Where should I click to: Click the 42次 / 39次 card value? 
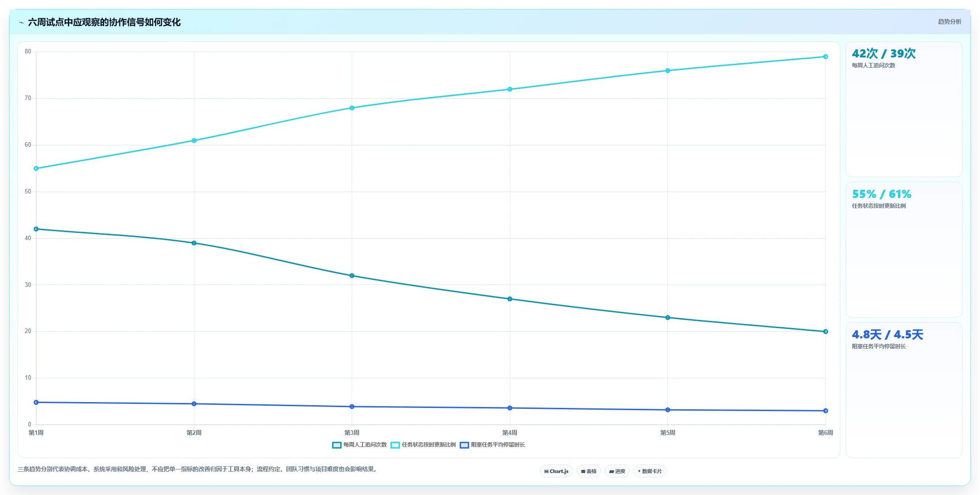pos(883,53)
